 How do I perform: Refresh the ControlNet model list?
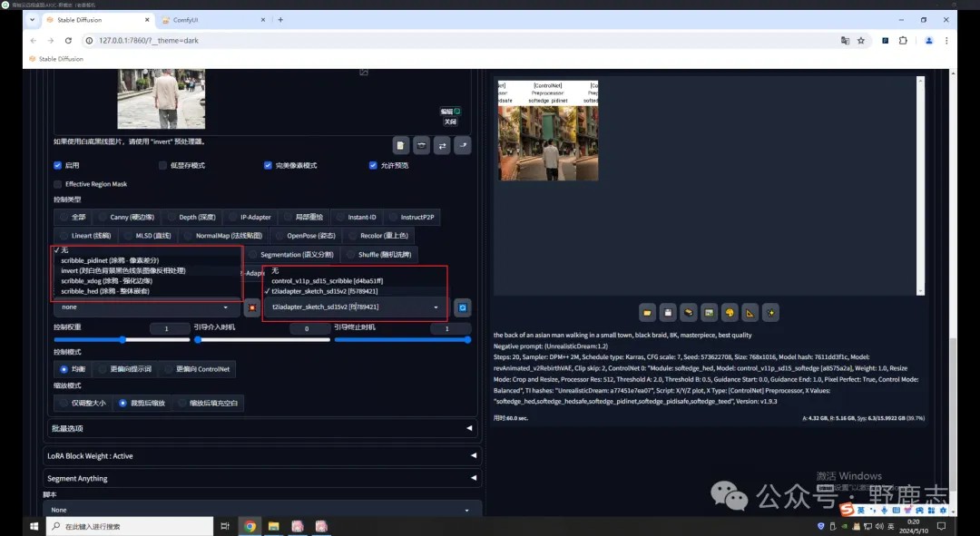[x=463, y=307]
